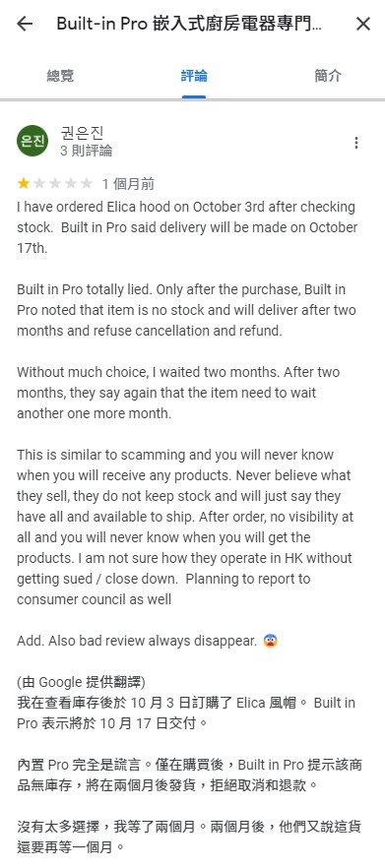Click the third gray rating star
The height and width of the screenshot is (868, 385).
[55, 183]
